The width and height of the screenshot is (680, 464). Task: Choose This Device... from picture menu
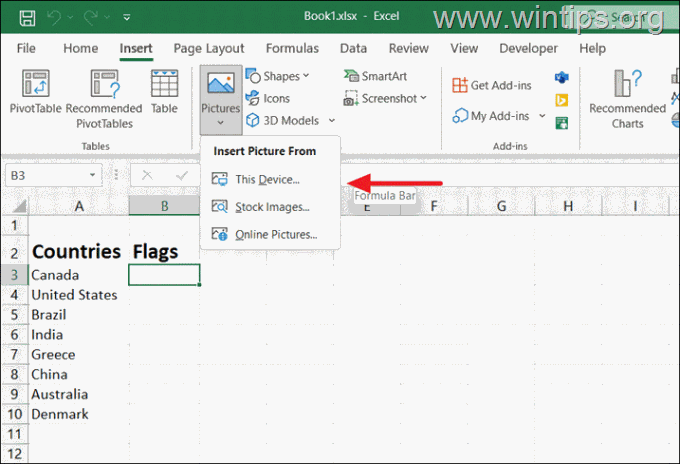pyautogui.click(x=267, y=180)
